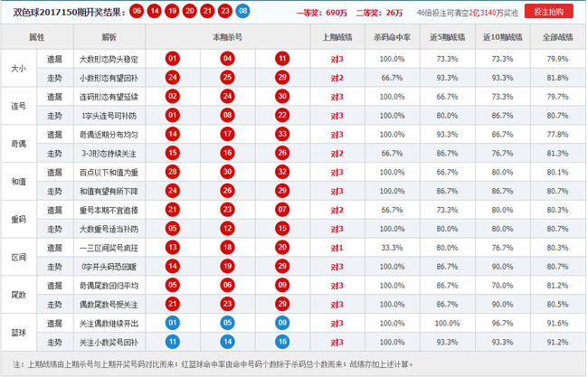Click the 二等奖: 26万 text
Screen dimensions: 588x377
click(379, 14)
